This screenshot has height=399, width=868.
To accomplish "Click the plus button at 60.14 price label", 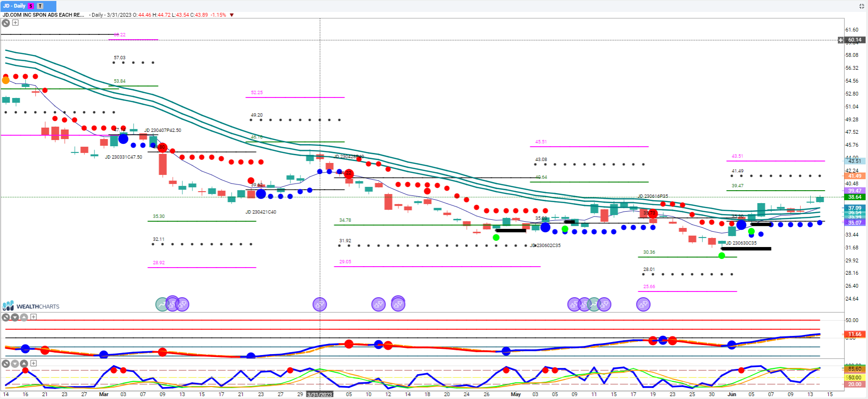I will tap(841, 40).
